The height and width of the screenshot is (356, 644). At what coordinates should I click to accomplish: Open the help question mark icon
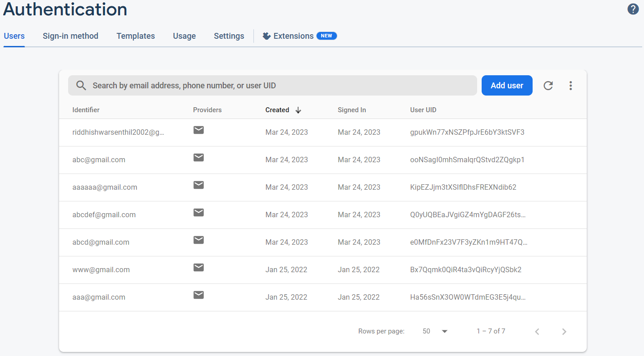[633, 9]
